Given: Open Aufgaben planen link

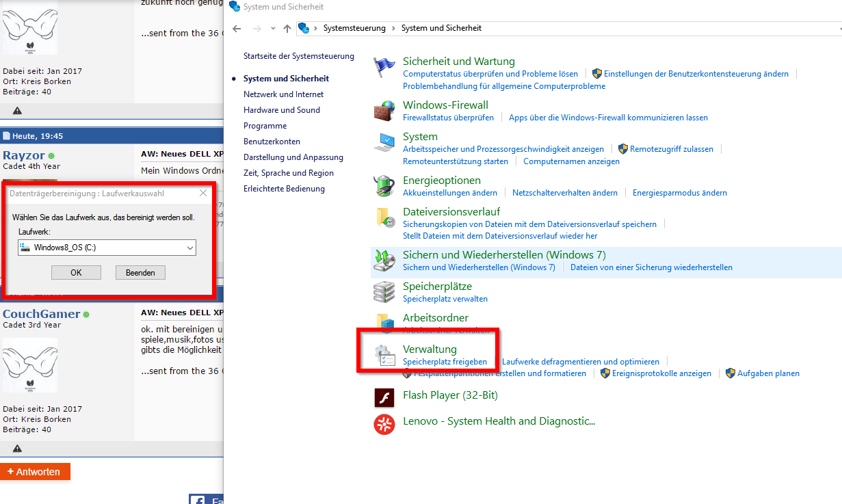Looking at the screenshot, I should (768, 373).
